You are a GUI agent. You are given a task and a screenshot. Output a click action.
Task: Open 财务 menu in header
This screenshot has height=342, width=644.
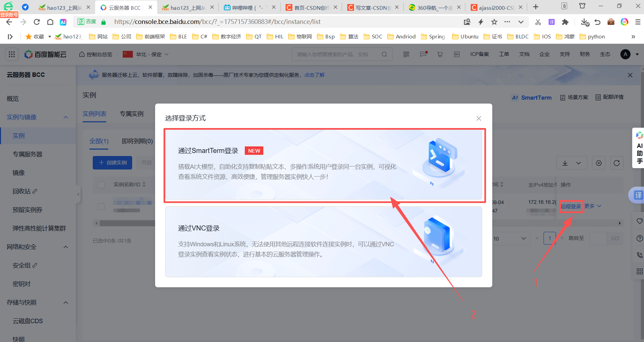[x=585, y=54]
